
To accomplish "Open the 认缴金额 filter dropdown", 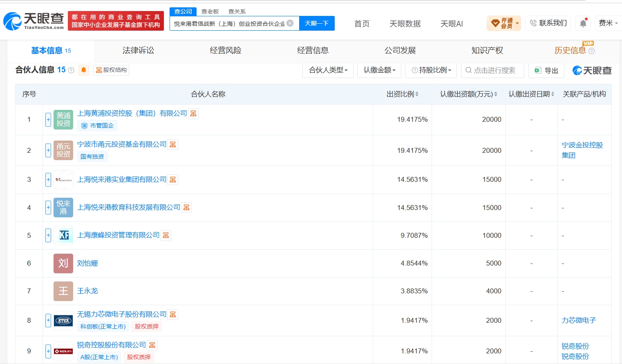I will (x=379, y=70).
